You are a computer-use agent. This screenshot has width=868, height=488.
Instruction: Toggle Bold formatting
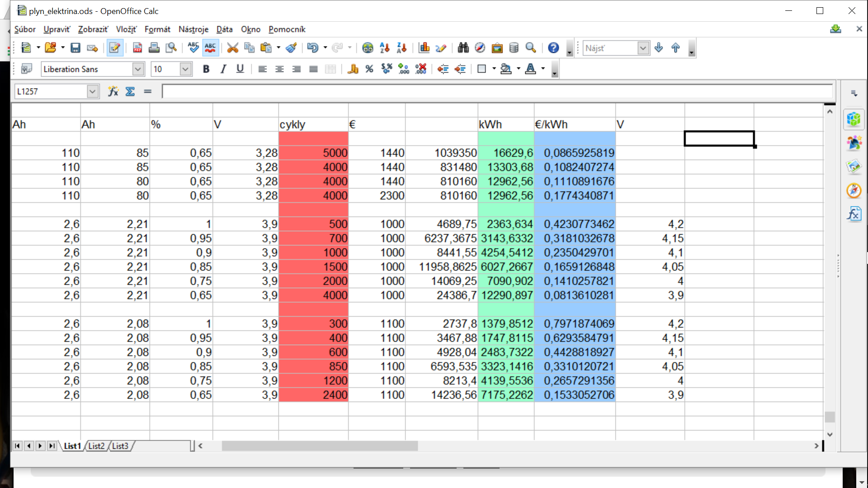[x=206, y=69]
